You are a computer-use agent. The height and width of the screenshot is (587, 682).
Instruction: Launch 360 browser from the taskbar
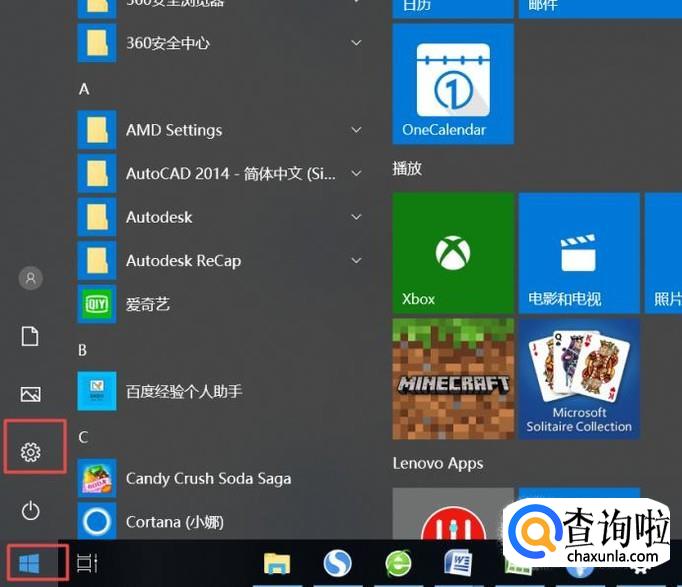click(x=398, y=564)
